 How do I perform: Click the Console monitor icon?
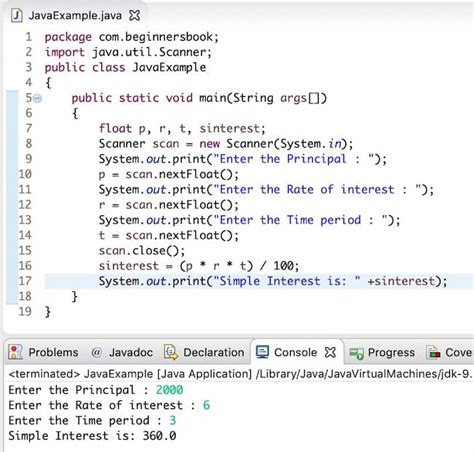pos(262,352)
